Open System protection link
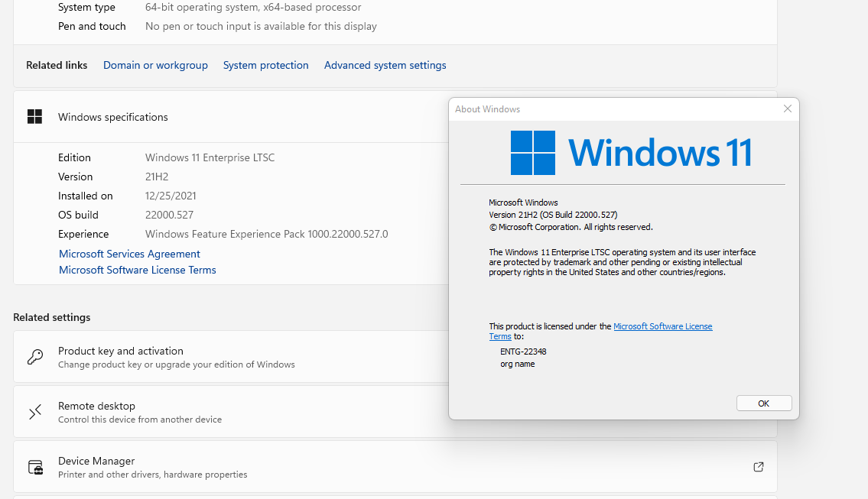The height and width of the screenshot is (499, 868). (265, 65)
